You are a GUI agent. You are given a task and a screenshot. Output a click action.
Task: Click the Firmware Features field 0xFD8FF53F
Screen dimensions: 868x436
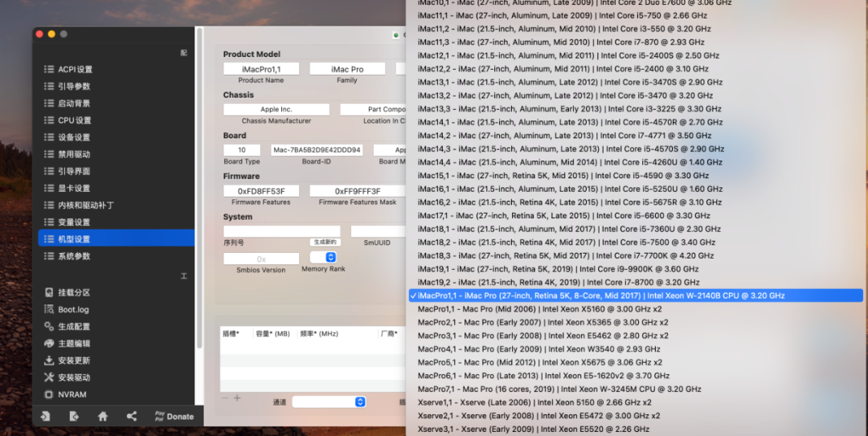click(x=261, y=191)
